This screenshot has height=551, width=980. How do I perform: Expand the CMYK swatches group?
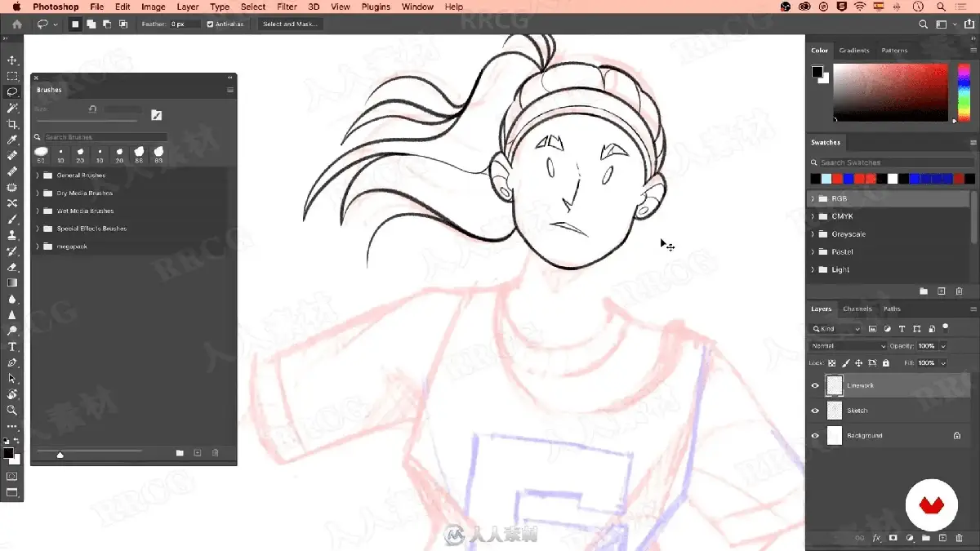[x=813, y=216]
